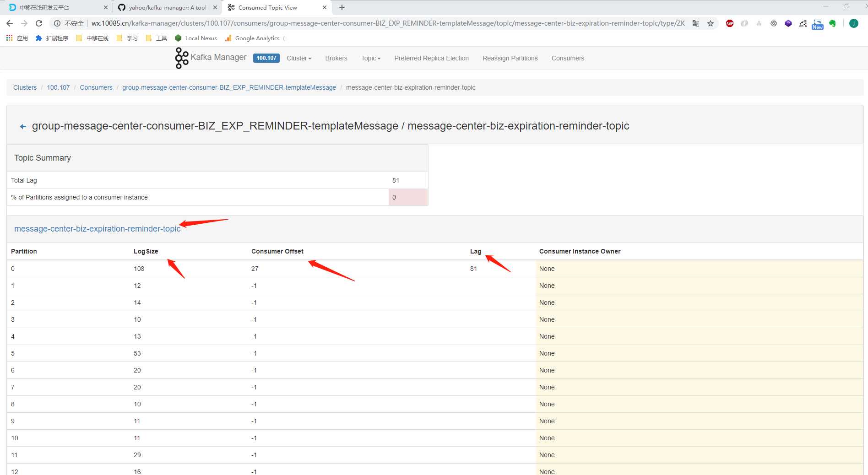Click the Topic Summary heading
868x475 pixels.
tap(43, 158)
